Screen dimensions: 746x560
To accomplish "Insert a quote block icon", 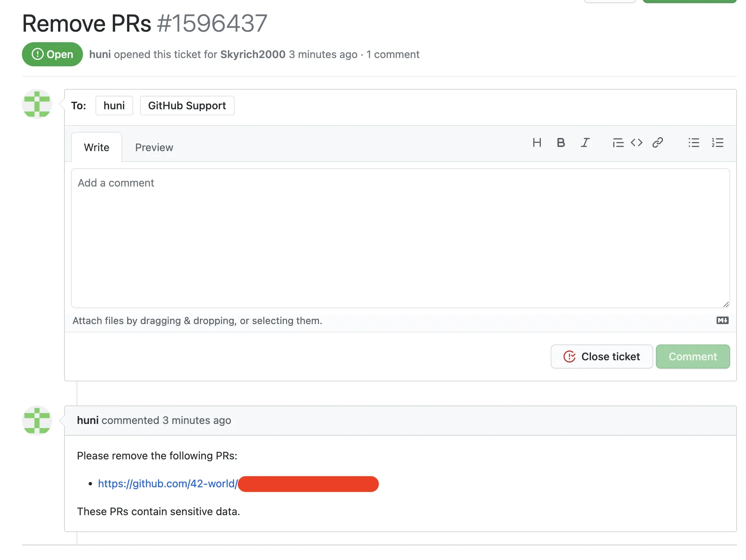I will pos(618,143).
